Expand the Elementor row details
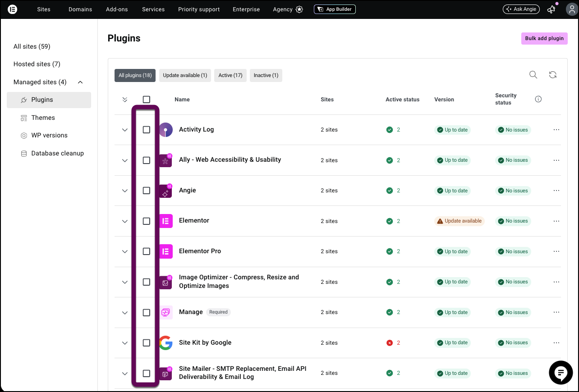 (125, 221)
